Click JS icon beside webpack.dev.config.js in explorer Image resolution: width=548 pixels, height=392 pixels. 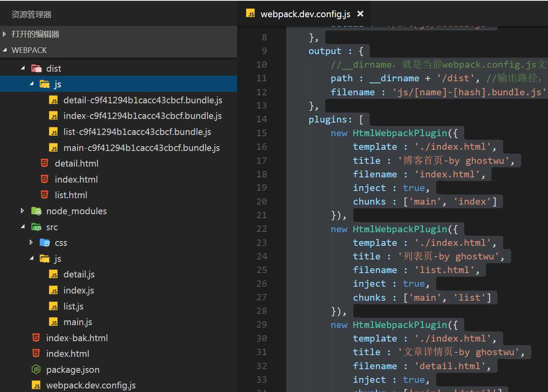36,385
